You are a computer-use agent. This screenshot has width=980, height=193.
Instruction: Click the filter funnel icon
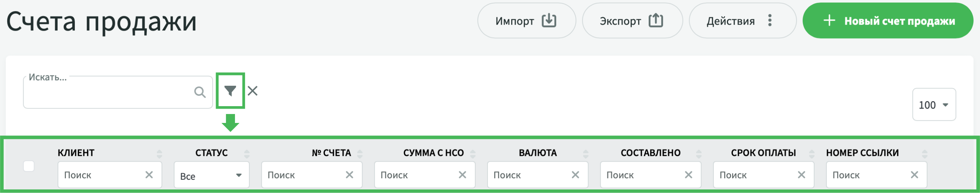230,91
